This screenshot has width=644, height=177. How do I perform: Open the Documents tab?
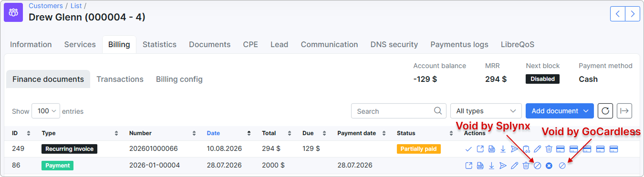pyautogui.click(x=210, y=44)
